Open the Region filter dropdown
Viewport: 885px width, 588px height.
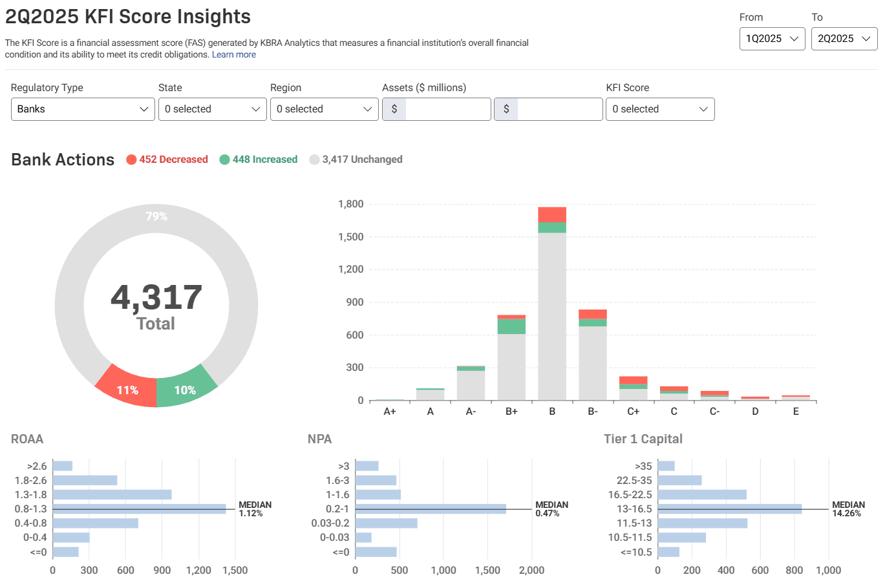click(324, 109)
